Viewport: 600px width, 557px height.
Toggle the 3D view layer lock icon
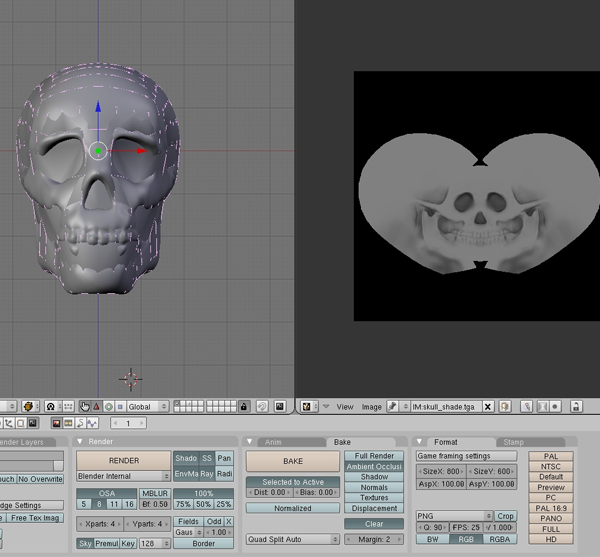(244, 406)
